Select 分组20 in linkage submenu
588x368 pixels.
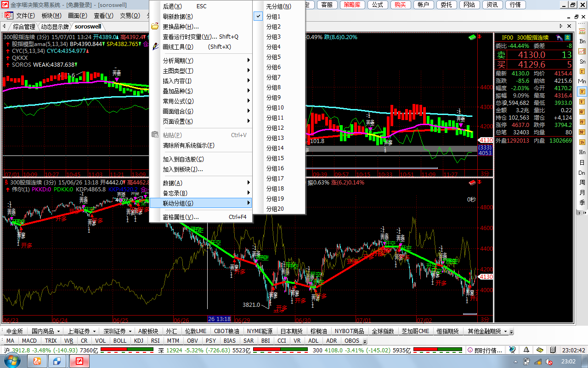(x=279, y=209)
